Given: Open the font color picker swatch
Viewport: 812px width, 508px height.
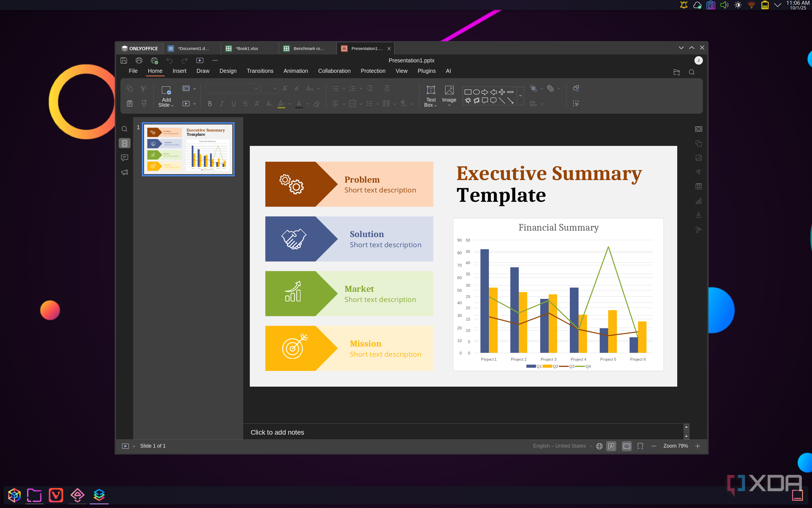Looking at the screenshot, I should 299,104.
